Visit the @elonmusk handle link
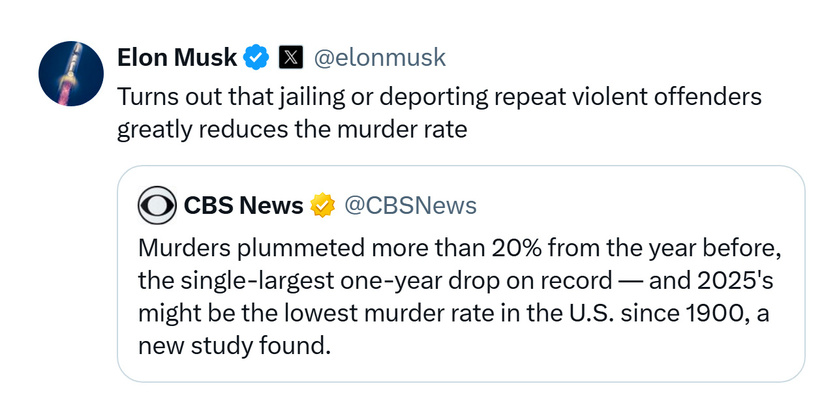The height and width of the screenshot is (416, 839). pos(380,58)
